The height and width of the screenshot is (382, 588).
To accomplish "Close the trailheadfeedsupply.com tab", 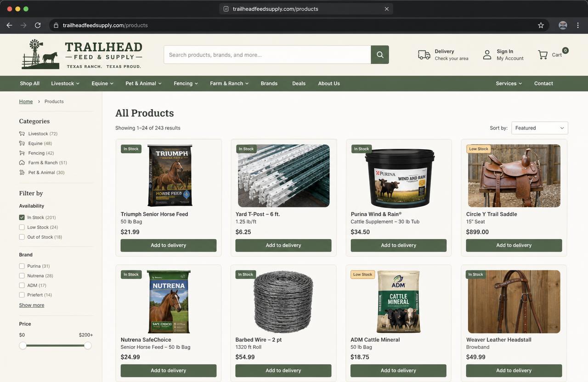I will [x=387, y=9].
